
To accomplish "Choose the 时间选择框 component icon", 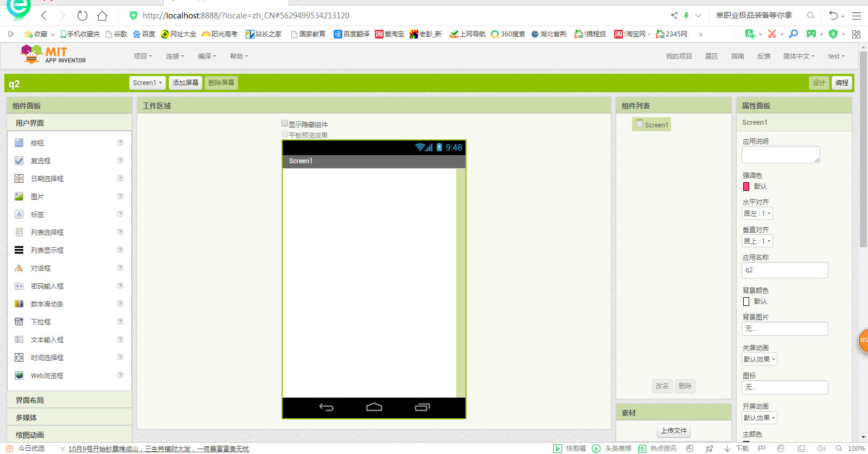I will (19, 357).
